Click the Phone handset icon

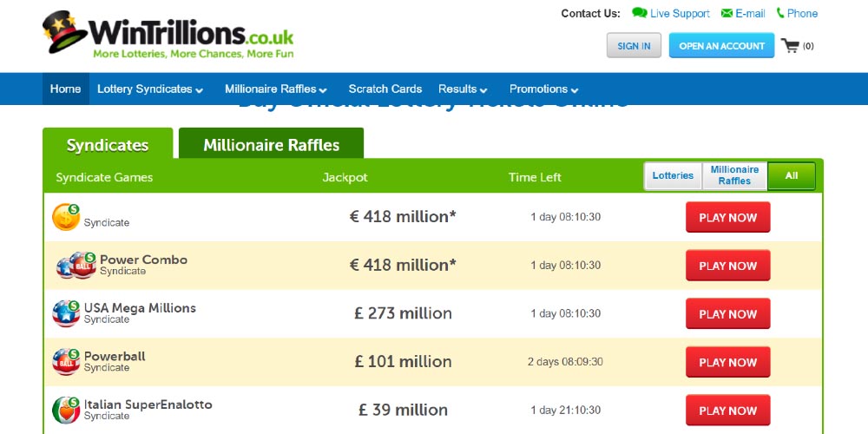tap(780, 13)
